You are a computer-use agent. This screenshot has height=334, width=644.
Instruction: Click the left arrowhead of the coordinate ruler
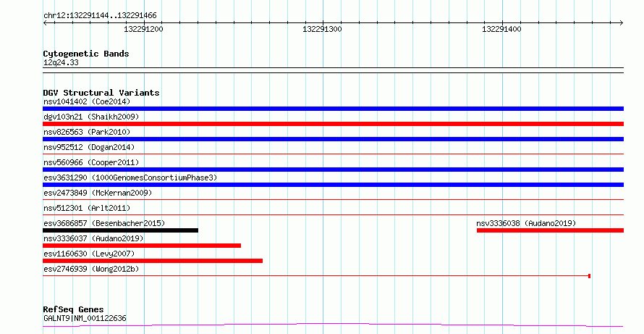click(x=45, y=22)
